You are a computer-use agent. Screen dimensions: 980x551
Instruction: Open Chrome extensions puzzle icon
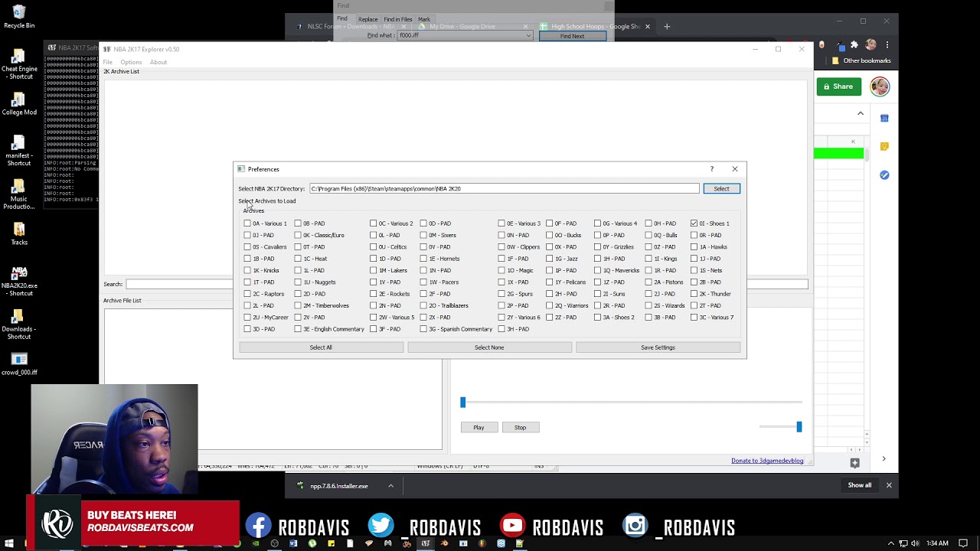coord(854,44)
